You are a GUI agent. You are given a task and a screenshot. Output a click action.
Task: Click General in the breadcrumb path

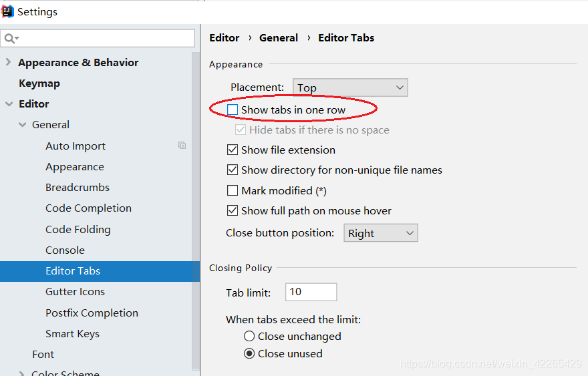pos(279,38)
